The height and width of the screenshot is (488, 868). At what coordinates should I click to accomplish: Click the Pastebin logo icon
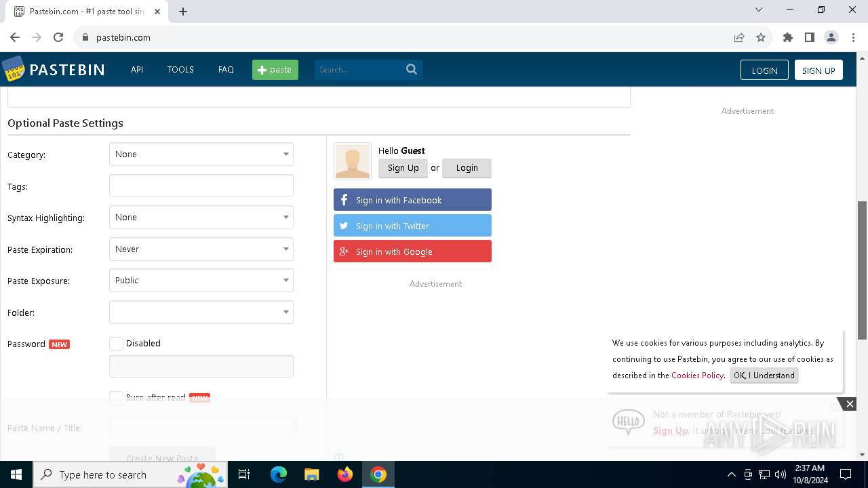(14, 69)
